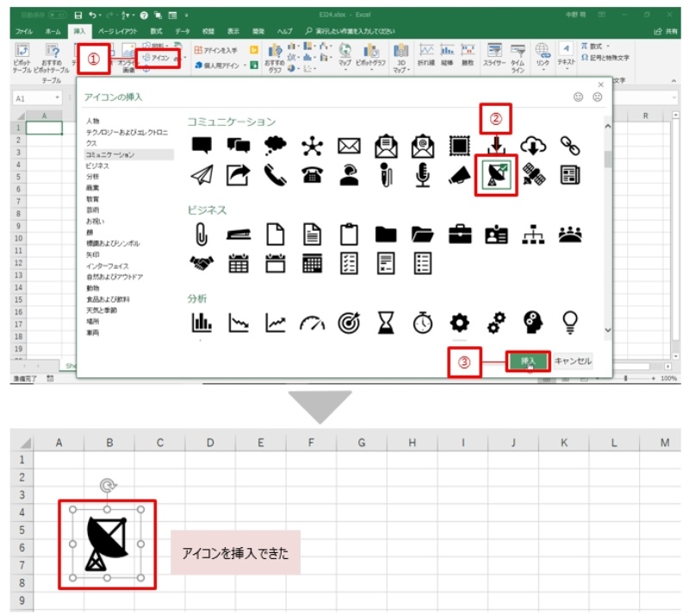Select the microphone icon
The height and width of the screenshot is (616, 689).
[422, 175]
